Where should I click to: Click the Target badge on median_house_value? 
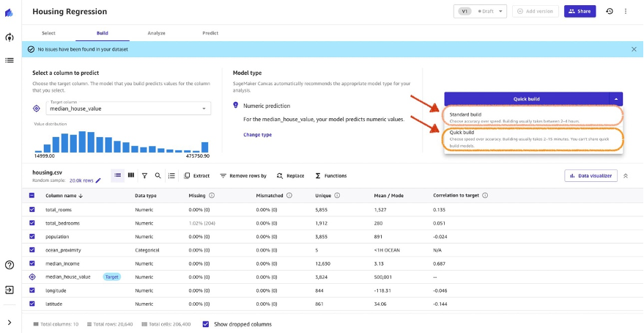tap(111, 277)
